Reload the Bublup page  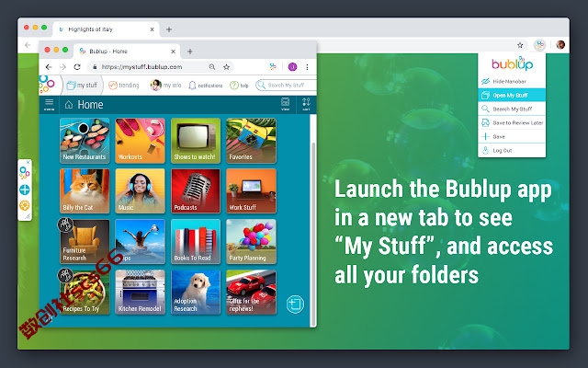point(77,67)
